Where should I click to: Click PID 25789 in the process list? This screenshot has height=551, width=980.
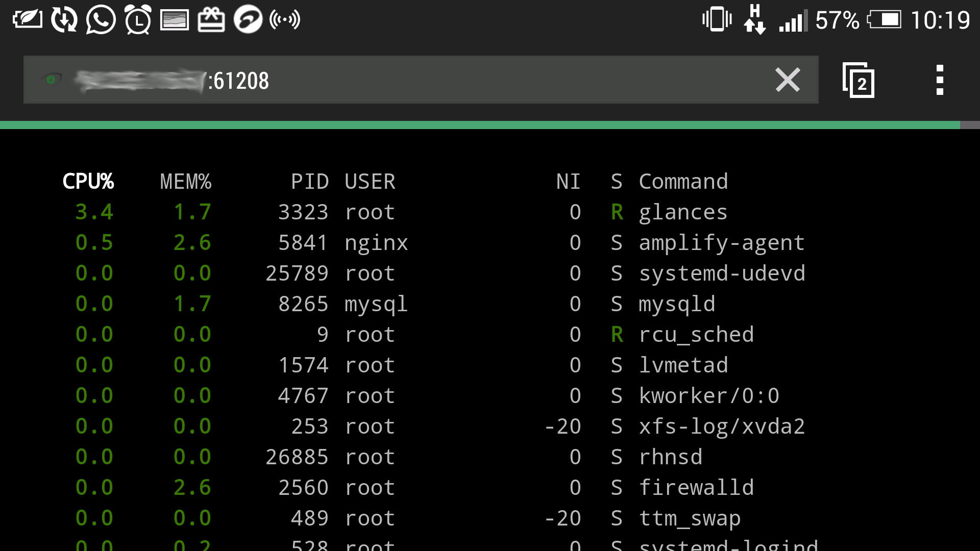(x=297, y=273)
